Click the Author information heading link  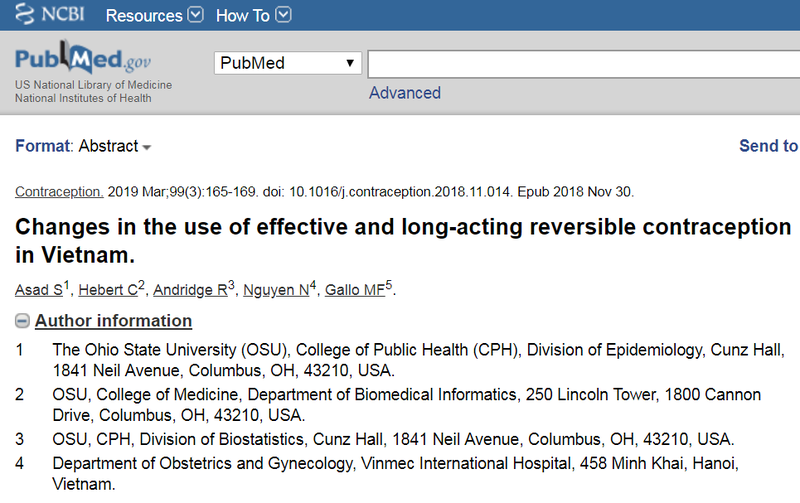[x=113, y=321]
